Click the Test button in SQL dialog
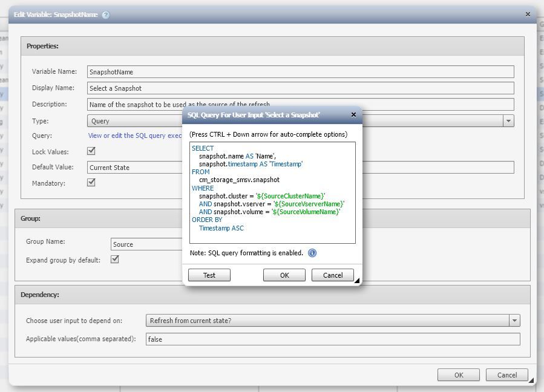The height and width of the screenshot is (392, 544). 209,275
